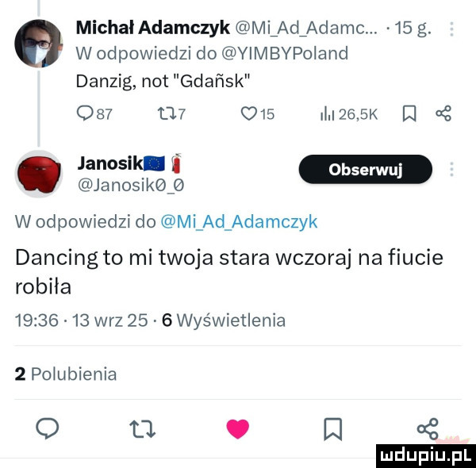
Task: Share Janosik's tweet using bottom share icon
Action: (428, 429)
